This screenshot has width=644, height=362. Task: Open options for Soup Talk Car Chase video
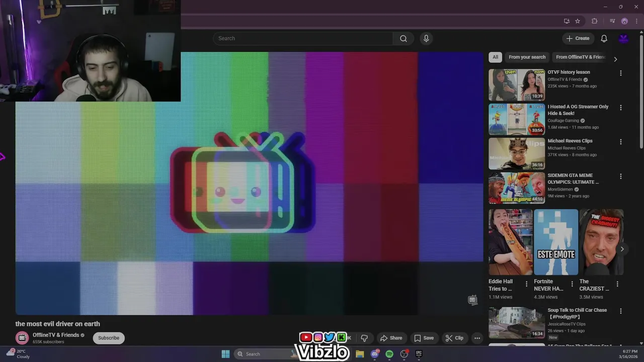[620, 311]
